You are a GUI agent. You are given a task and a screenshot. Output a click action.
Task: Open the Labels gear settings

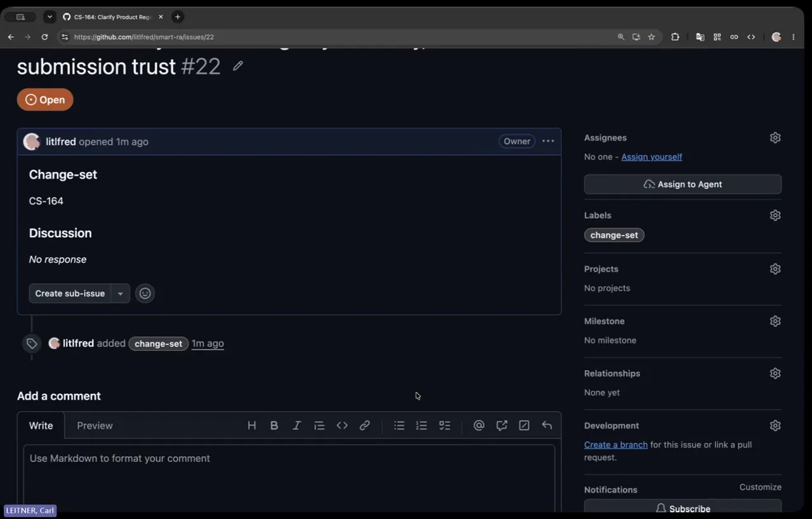775,215
